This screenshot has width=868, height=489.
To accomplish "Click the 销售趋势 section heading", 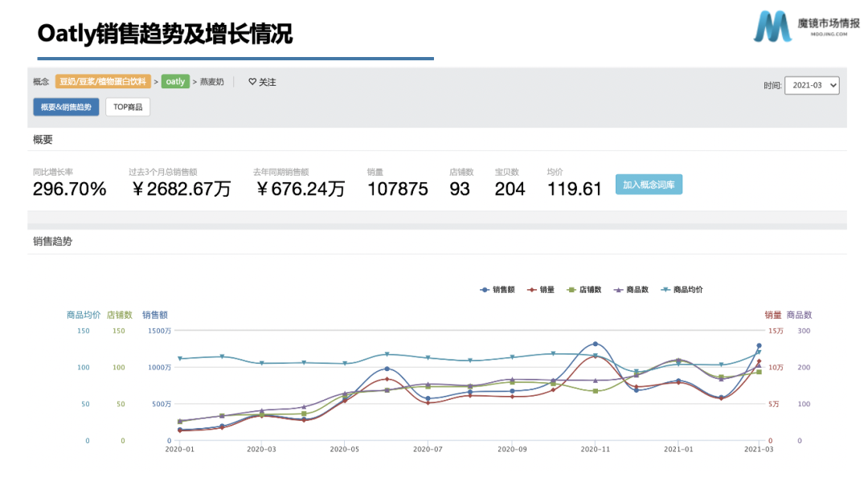I will [52, 241].
